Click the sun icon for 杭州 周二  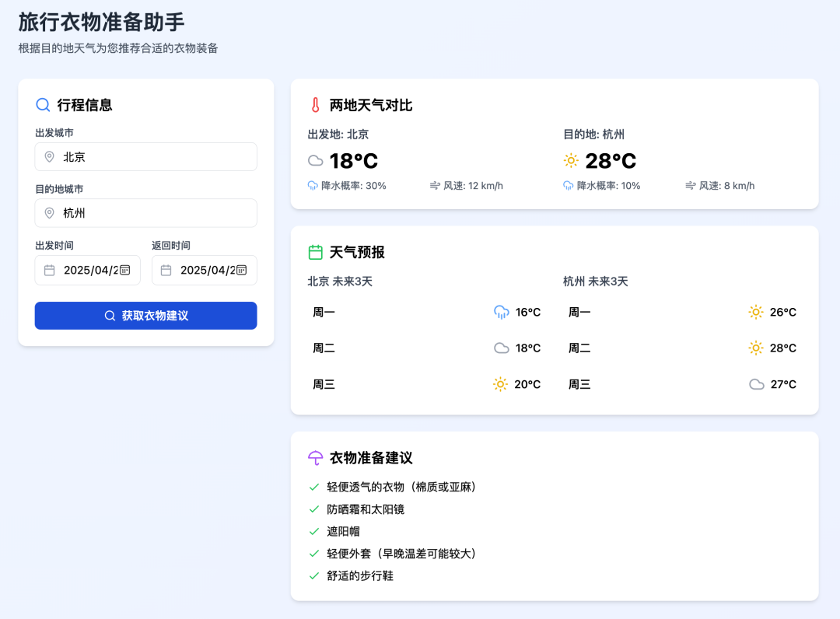(x=756, y=348)
